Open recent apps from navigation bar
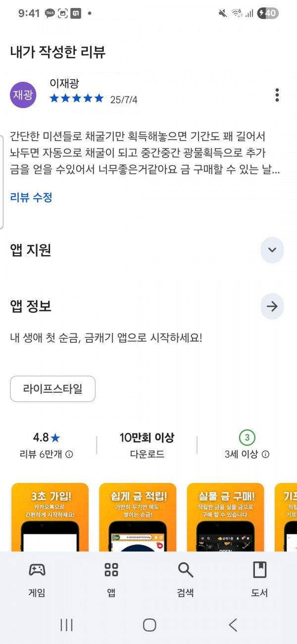The image size is (297, 644). coord(66,625)
